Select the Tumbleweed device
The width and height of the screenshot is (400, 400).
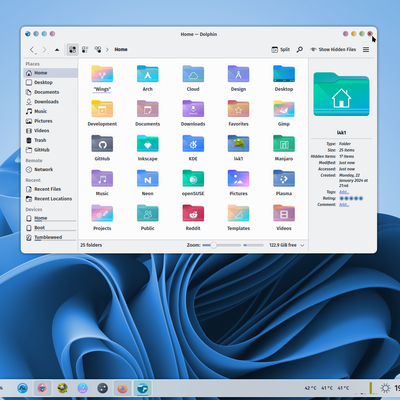[51, 238]
